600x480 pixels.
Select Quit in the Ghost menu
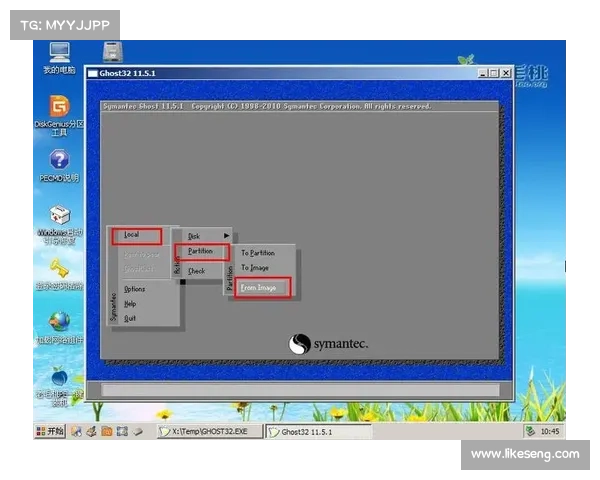(130, 318)
